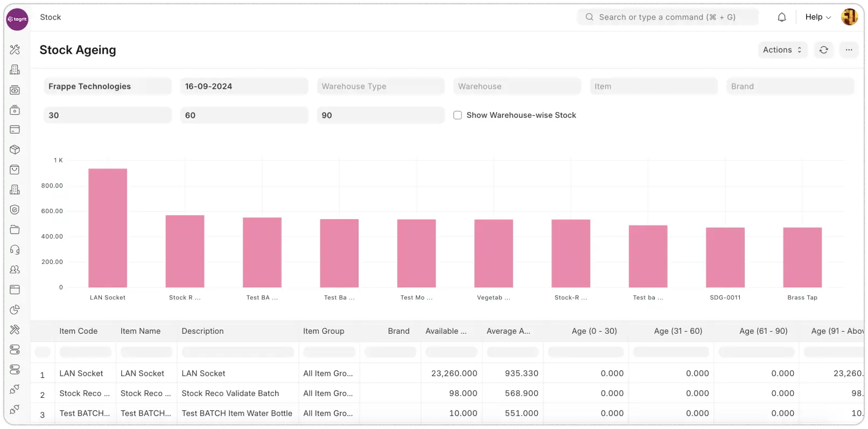Image resolution: width=868 pixels, height=429 pixels.
Task: Enable Show Warehouse-wise Stock checkbox
Action: point(458,115)
